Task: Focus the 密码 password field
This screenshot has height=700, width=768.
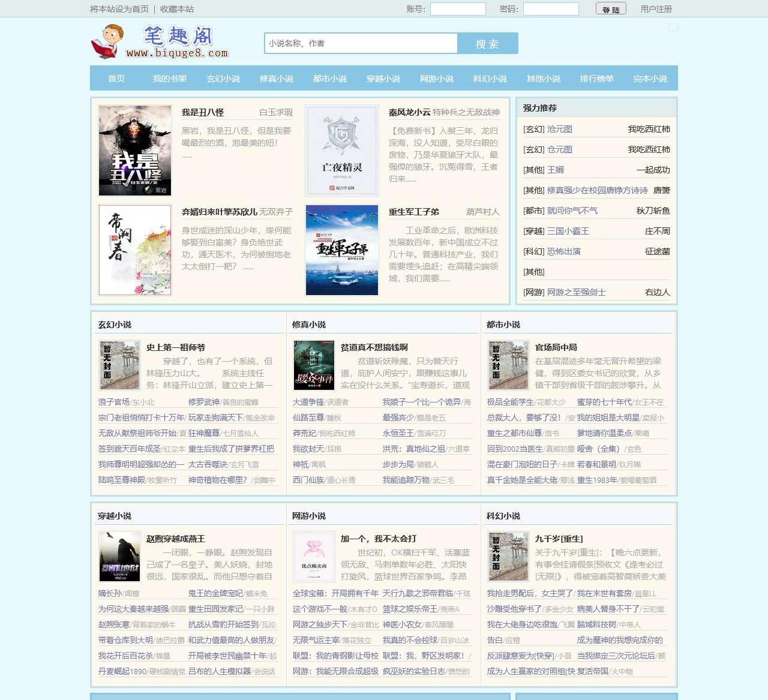Action: 551,9
